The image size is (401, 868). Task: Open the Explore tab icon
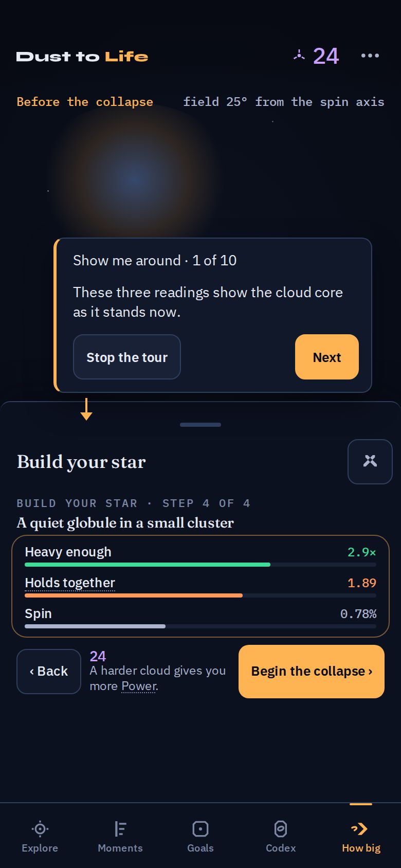click(x=40, y=829)
